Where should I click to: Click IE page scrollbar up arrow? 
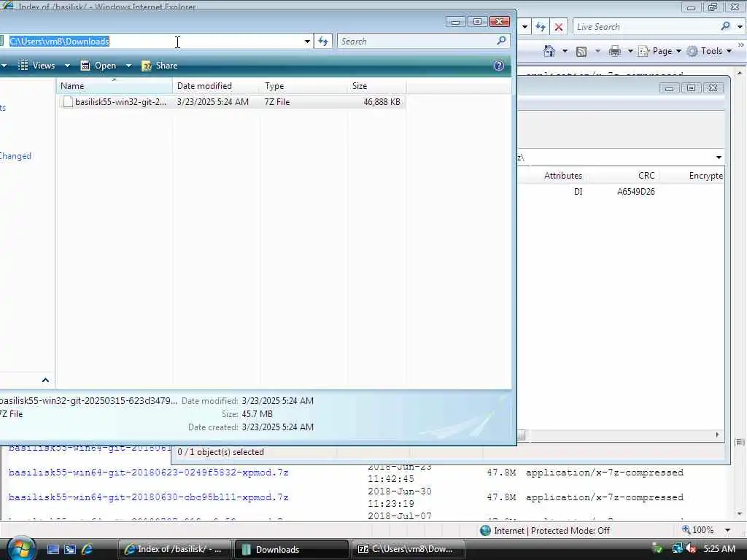740,74
